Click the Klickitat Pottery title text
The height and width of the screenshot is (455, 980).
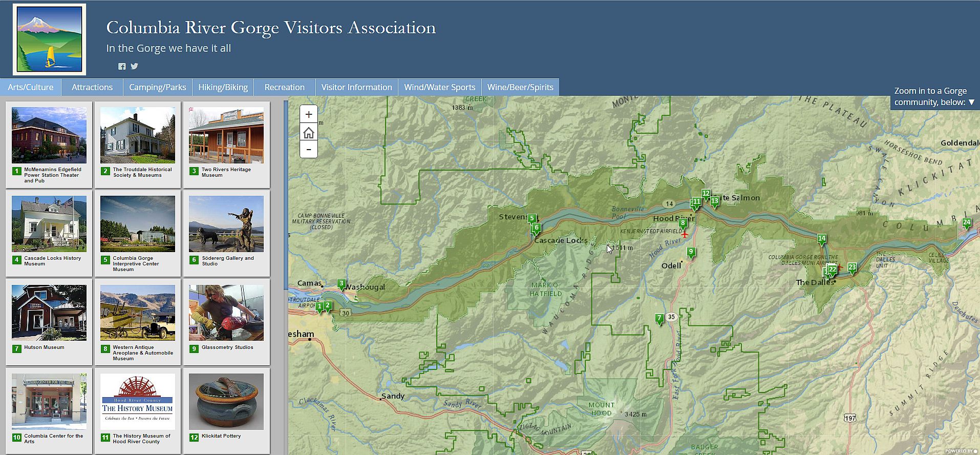pyautogui.click(x=221, y=436)
